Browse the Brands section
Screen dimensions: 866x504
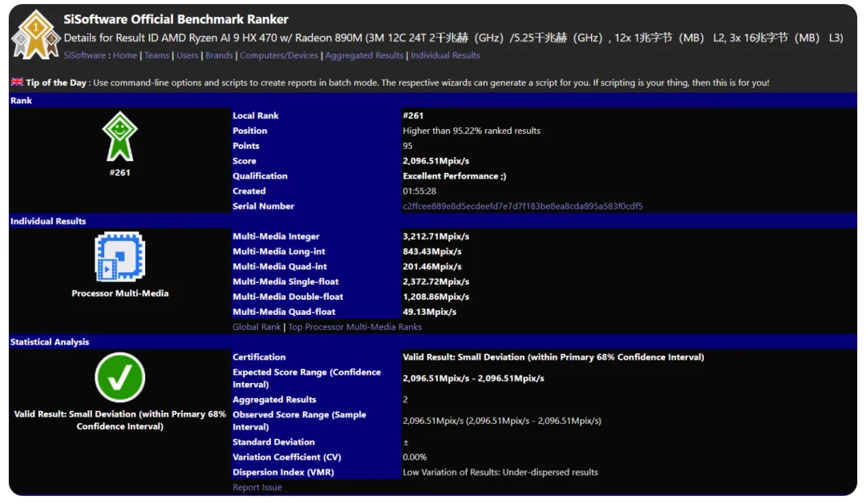coord(218,55)
